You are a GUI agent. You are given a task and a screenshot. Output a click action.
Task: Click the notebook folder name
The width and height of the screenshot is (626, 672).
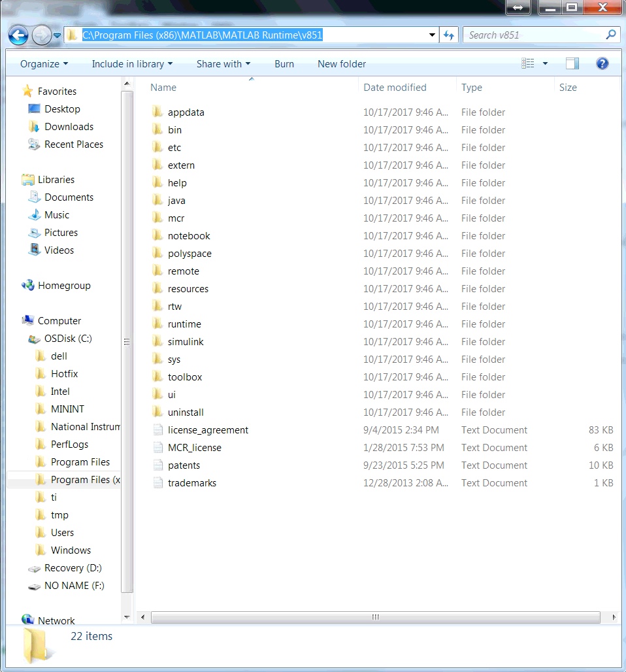point(189,236)
